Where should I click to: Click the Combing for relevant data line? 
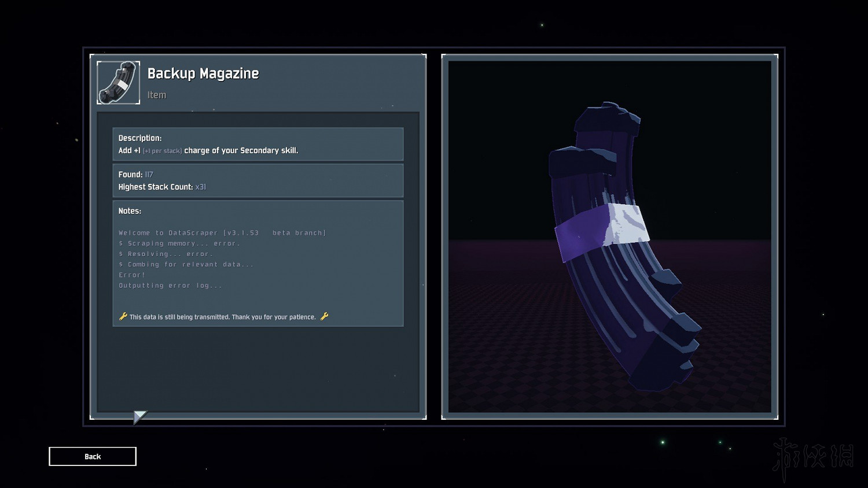click(186, 264)
